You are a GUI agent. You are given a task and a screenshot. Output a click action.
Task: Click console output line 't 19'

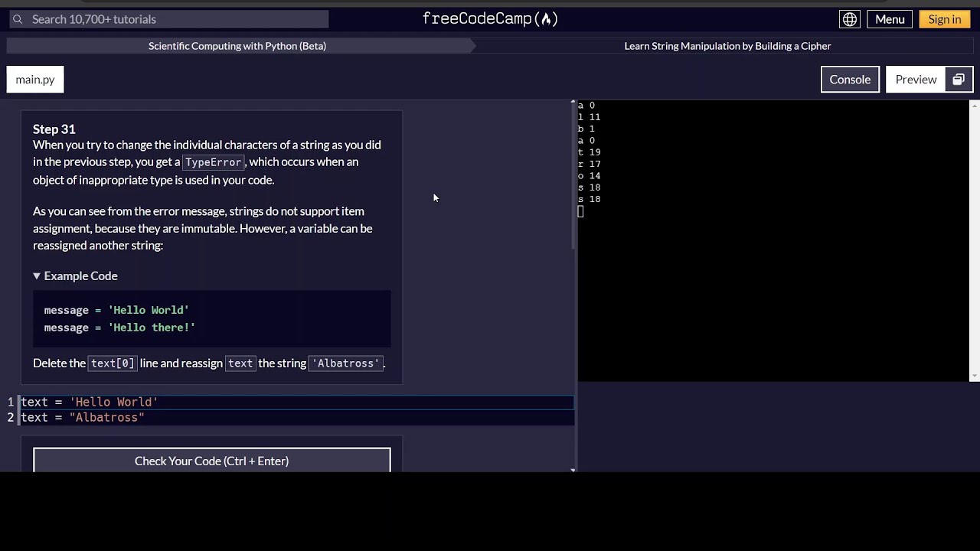[x=589, y=152]
